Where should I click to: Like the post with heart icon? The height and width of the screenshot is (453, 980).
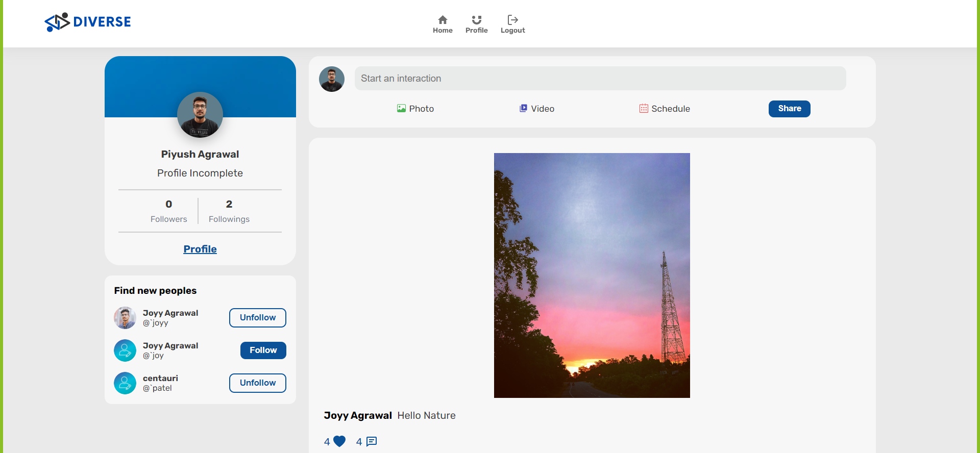click(x=339, y=441)
